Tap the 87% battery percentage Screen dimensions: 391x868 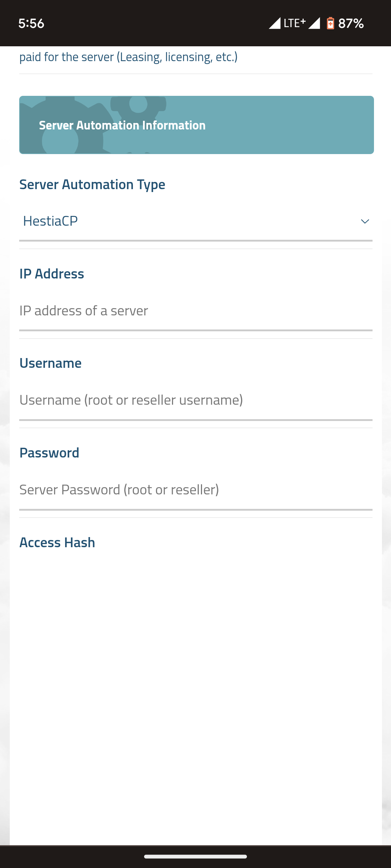(x=351, y=24)
